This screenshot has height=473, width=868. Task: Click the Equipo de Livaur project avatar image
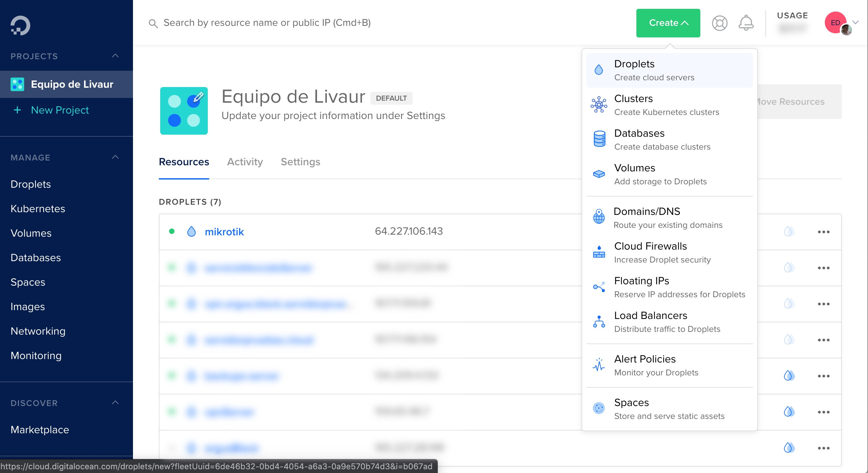[x=184, y=111]
